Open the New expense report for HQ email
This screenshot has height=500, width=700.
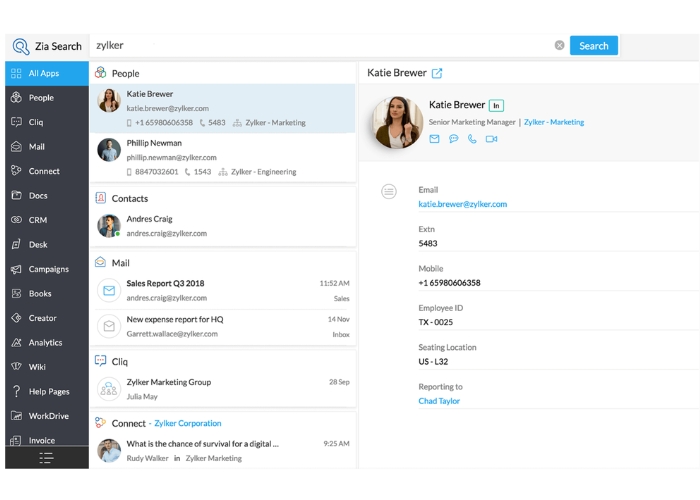point(222,327)
